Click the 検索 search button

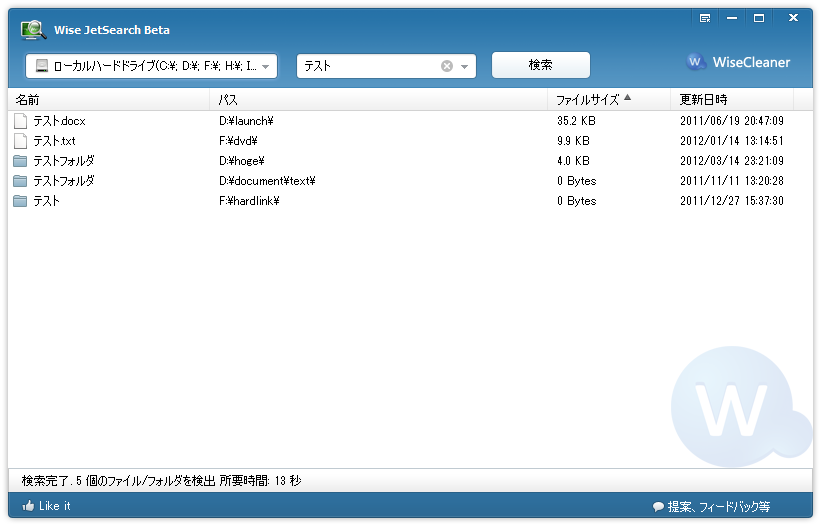coord(540,65)
